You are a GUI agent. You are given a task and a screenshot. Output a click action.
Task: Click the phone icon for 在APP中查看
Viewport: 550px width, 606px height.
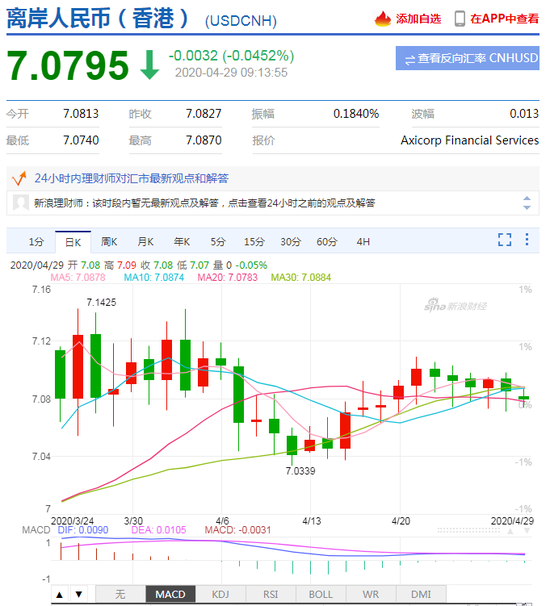[460, 19]
